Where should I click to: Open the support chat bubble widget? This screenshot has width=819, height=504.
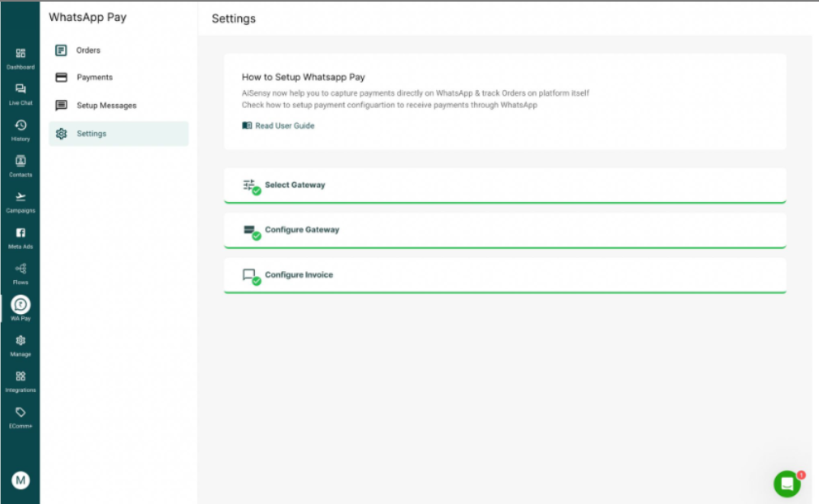click(787, 484)
